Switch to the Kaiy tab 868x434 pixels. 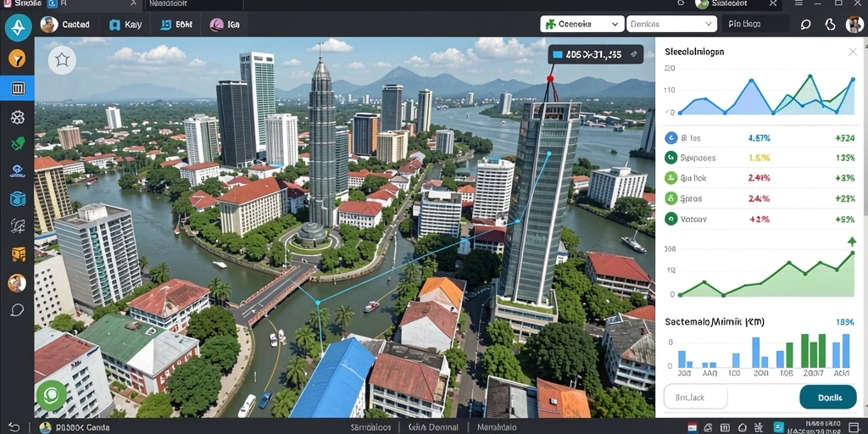[x=126, y=25]
